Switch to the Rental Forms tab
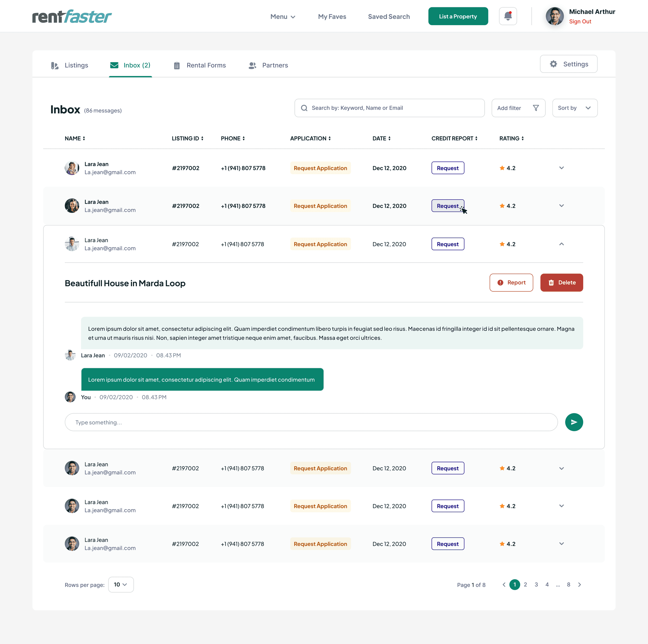This screenshot has width=648, height=644. coord(200,65)
